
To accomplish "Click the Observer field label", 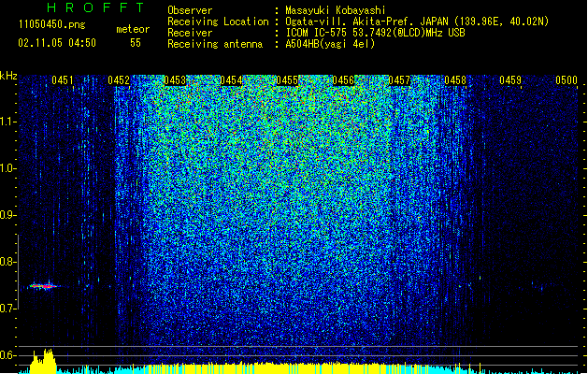I will [190, 10].
